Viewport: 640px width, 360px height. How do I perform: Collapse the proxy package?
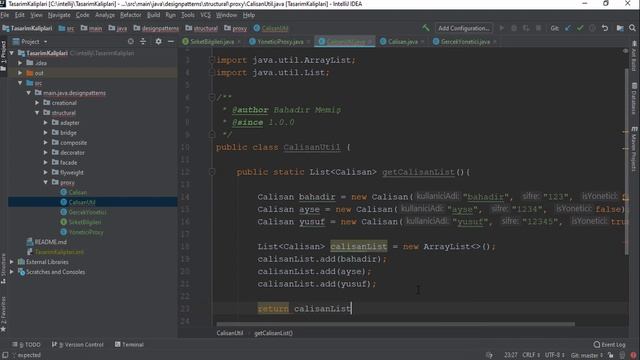(46, 182)
